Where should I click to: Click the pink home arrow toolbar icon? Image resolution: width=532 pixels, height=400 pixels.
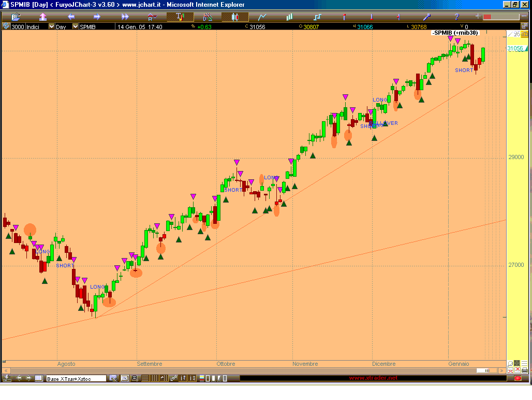coord(43,17)
